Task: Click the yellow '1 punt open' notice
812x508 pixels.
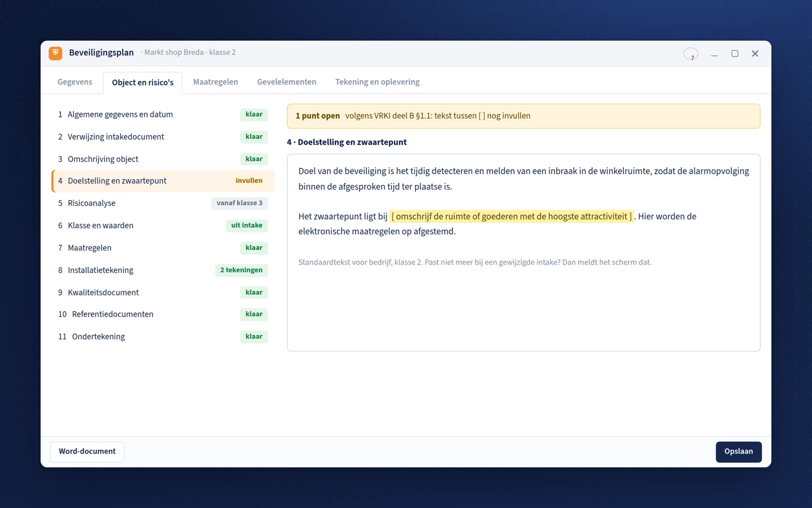Action: coord(523,116)
